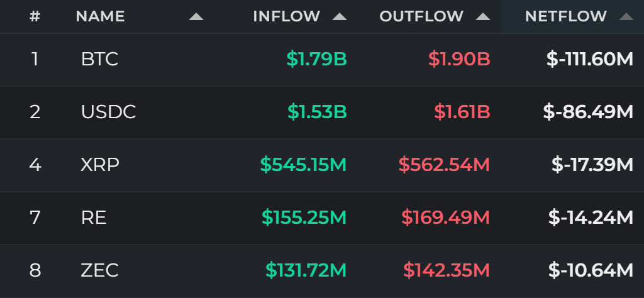Sort by the NETFLOW column arrow
This screenshot has width=644, height=298.
click(x=626, y=17)
